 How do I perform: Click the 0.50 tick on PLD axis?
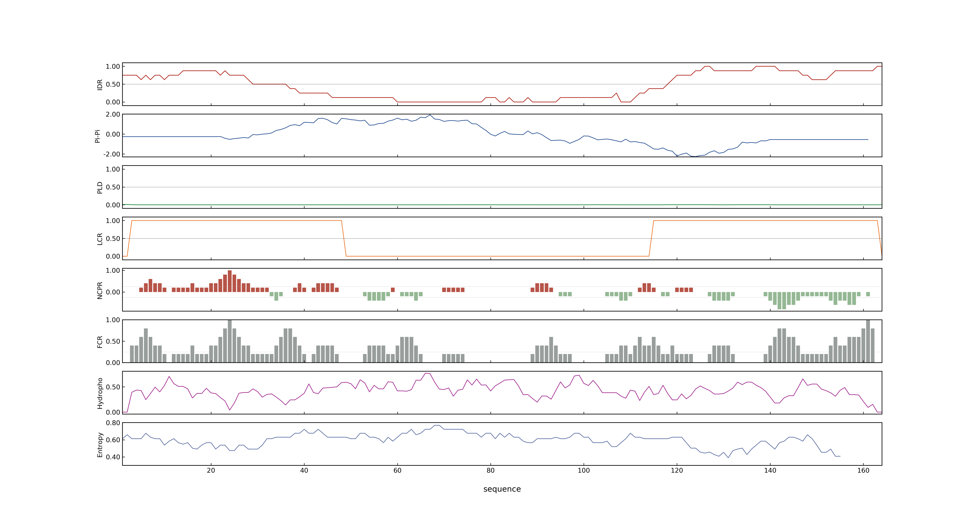click(113, 187)
